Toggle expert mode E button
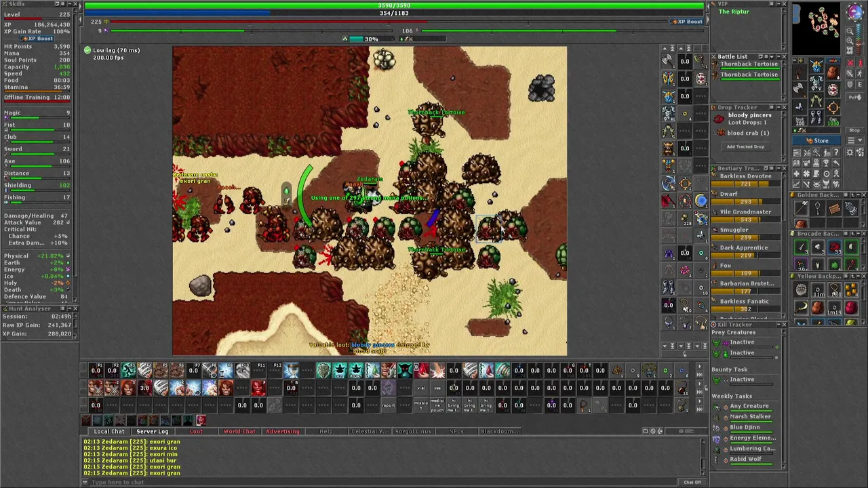This screenshot has width=868, height=488. pos(860,85)
